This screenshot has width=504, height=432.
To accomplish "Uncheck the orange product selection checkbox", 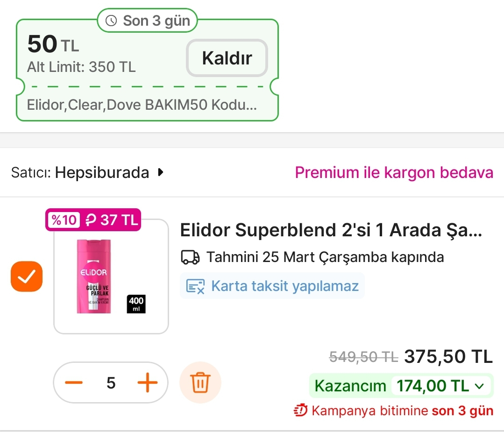I will pos(27,277).
